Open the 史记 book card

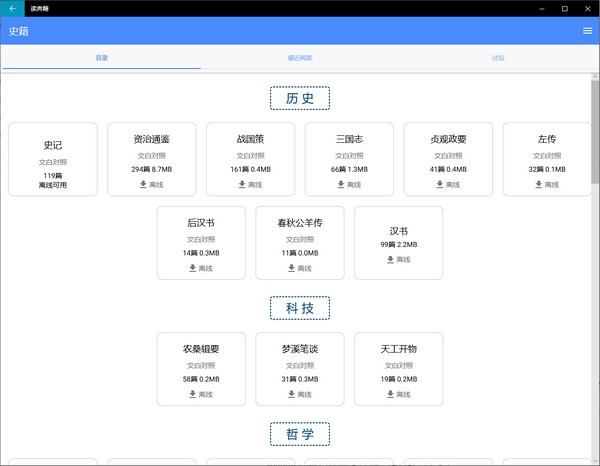[53, 158]
